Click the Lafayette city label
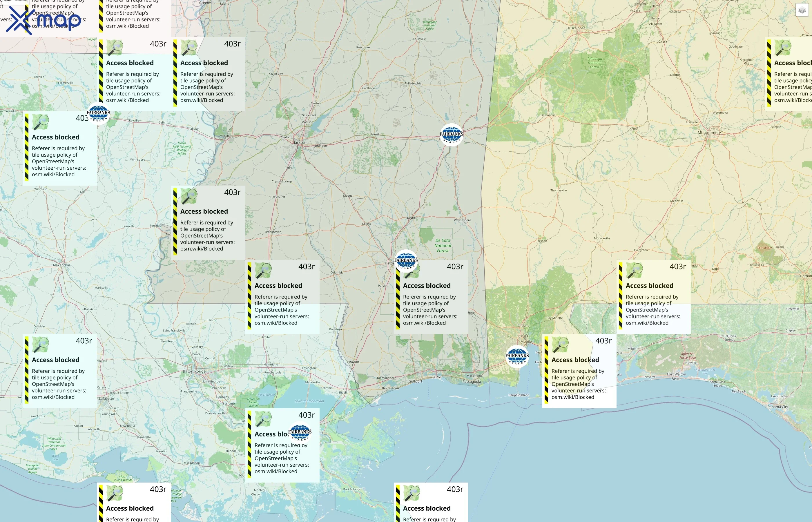 (106, 399)
